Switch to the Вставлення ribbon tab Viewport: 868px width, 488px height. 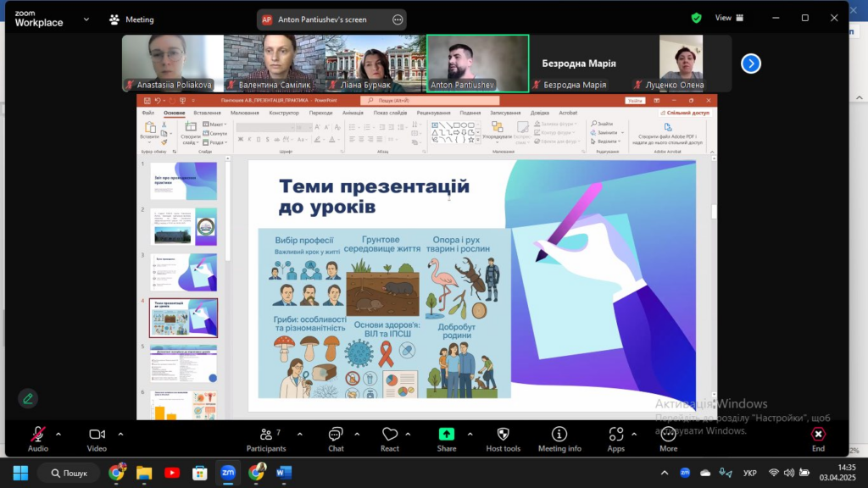click(207, 113)
